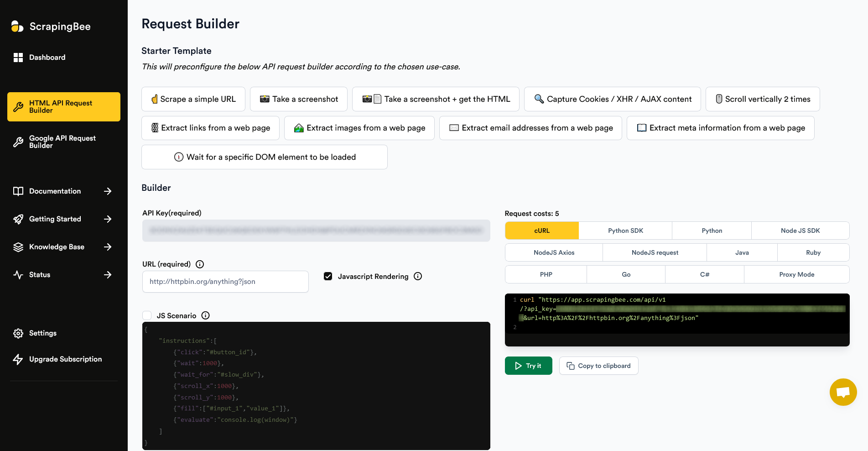The width and height of the screenshot is (868, 451).
Task: Click the ScrapingBee logo icon
Action: pyautogui.click(x=17, y=26)
